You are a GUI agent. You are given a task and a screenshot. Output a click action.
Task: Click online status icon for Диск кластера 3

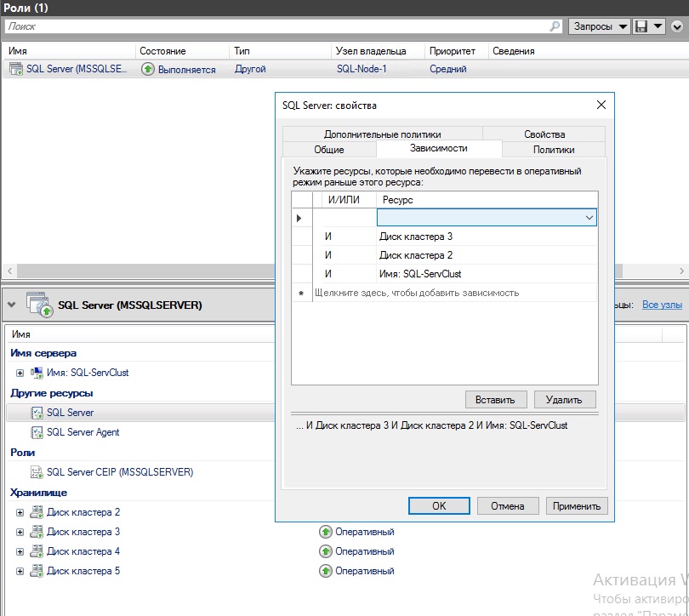(326, 532)
